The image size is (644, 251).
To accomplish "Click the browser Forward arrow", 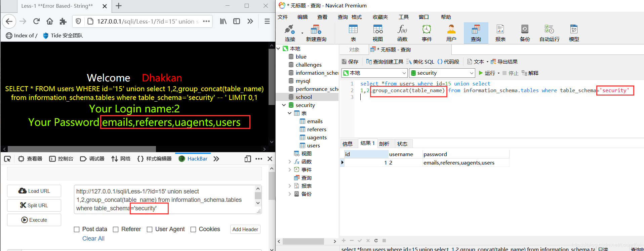I will click(23, 22).
